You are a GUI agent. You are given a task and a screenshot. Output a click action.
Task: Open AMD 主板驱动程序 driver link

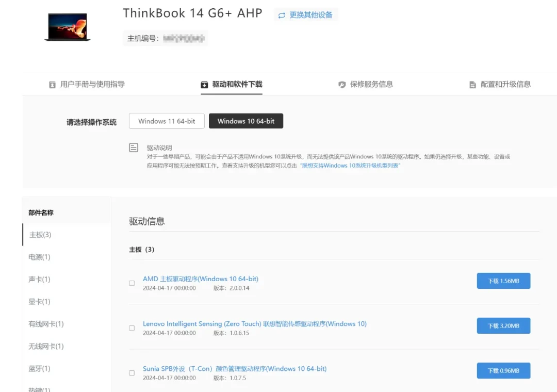click(201, 279)
